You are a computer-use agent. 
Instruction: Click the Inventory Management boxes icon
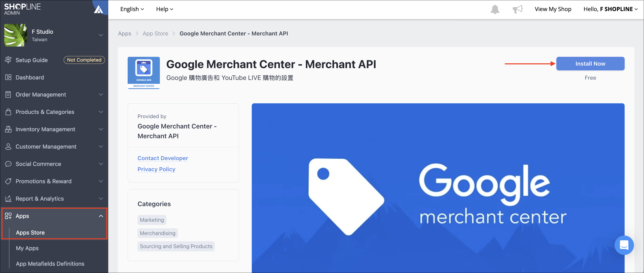click(8, 129)
